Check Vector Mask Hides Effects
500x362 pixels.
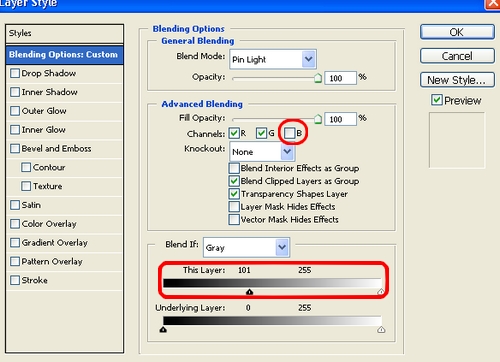pos(234,220)
